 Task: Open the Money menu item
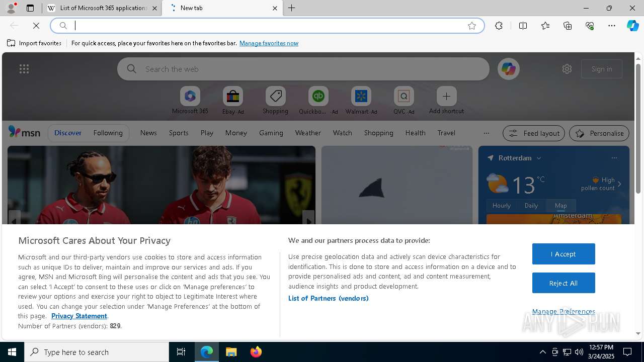pos(236,133)
